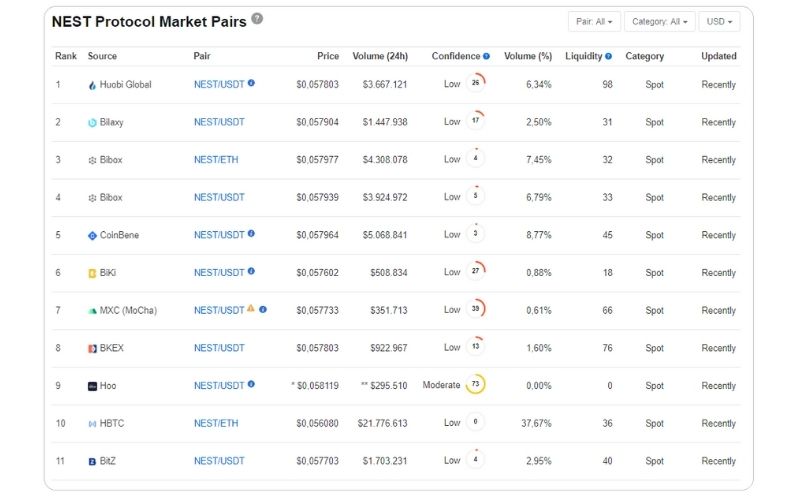Screen dimensions: 800x500
Task: Click Bilaxy confidence gauge showing 17
Action: [x=476, y=120]
